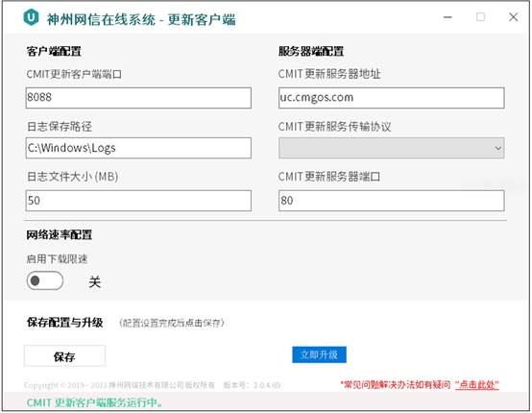Click the green service-running status text

[x=95, y=402]
